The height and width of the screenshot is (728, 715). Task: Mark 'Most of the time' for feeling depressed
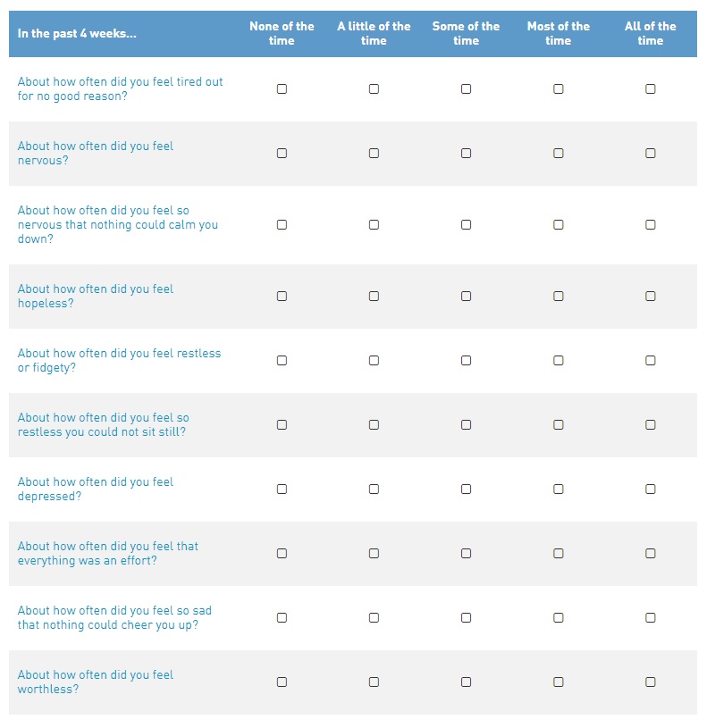pyautogui.click(x=559, y=489)
